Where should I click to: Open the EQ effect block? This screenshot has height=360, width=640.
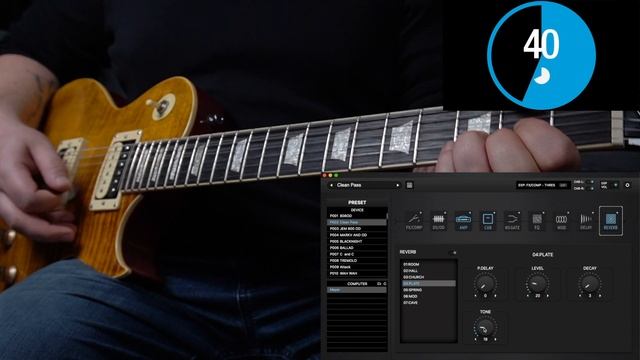click(537, 221)
